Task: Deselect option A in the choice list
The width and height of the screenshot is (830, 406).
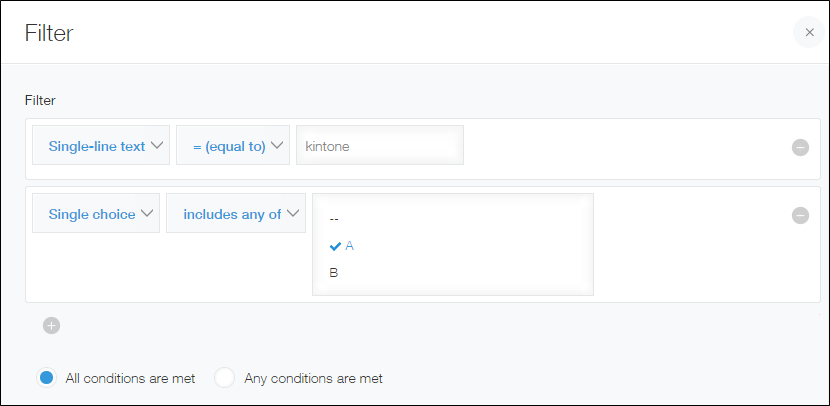Action: click(x=350, y=246)
